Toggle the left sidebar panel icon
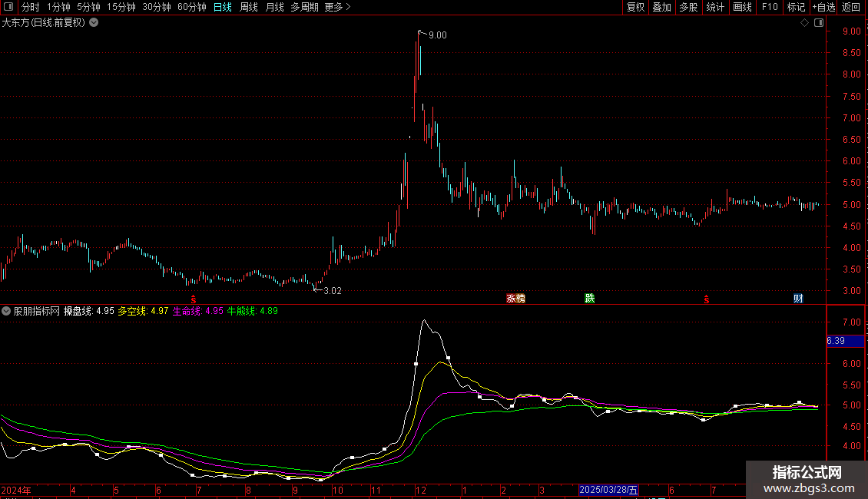Image resolution: width=868 pixels, height=499 pixels. [8, 7]
